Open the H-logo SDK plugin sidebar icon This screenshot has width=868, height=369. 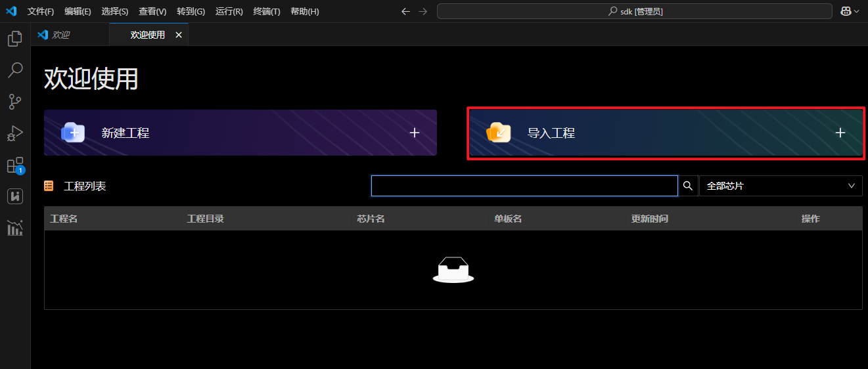tap(14, 196)
